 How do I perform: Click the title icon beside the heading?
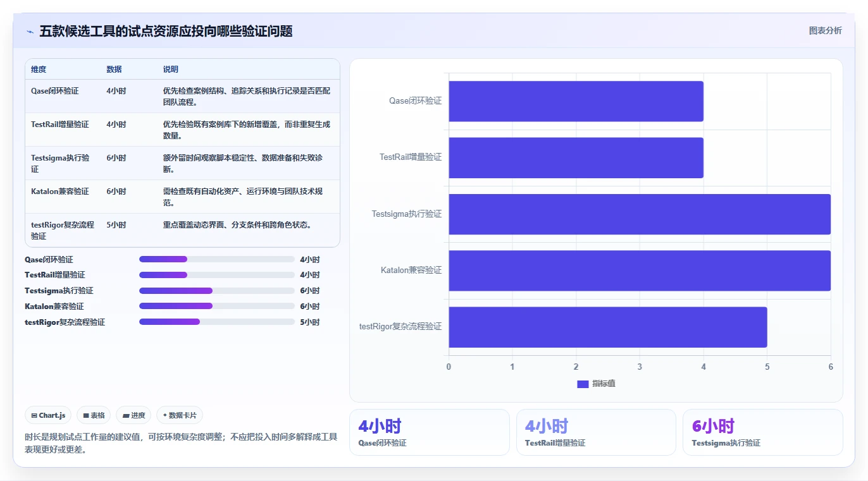(30, 32)
